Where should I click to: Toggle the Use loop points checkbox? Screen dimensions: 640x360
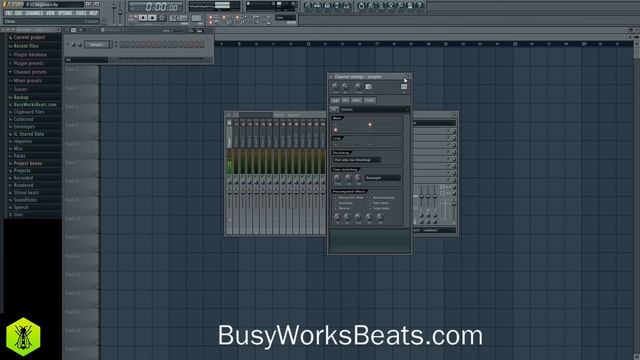tap(336, 144)
